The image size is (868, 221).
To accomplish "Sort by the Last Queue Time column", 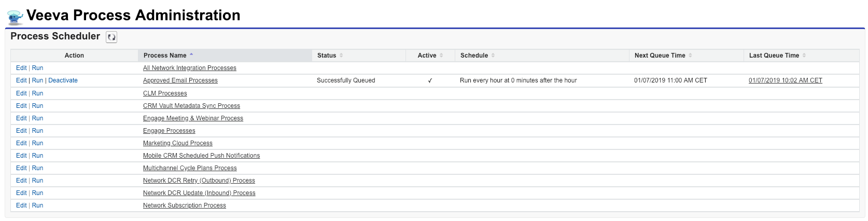I will 804,56.
